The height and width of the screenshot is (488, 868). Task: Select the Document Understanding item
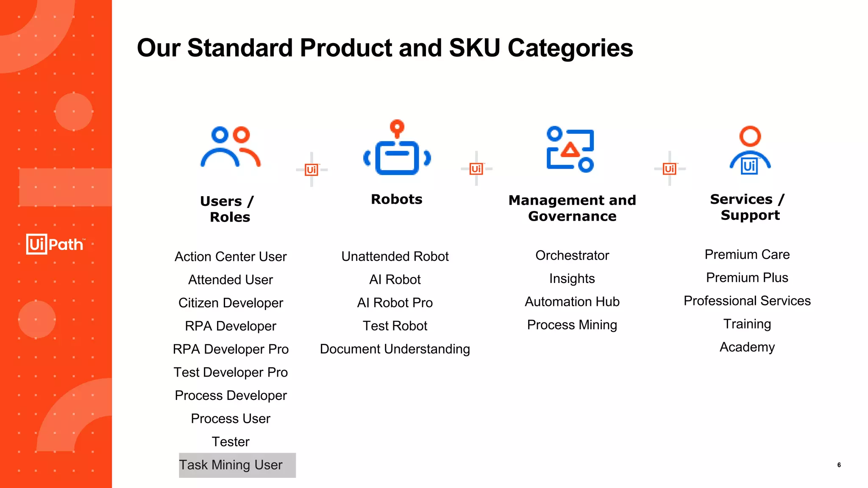coord(395,349)
